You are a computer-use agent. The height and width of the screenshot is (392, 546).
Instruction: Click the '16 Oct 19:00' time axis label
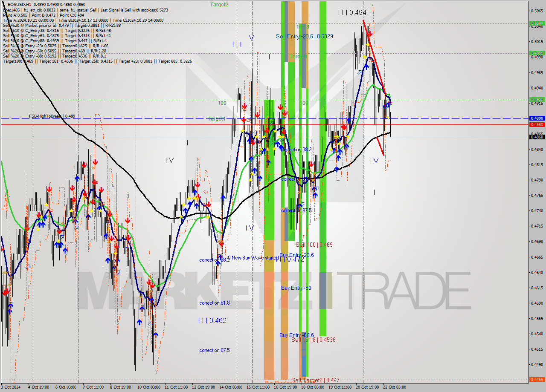pos(285,387)
